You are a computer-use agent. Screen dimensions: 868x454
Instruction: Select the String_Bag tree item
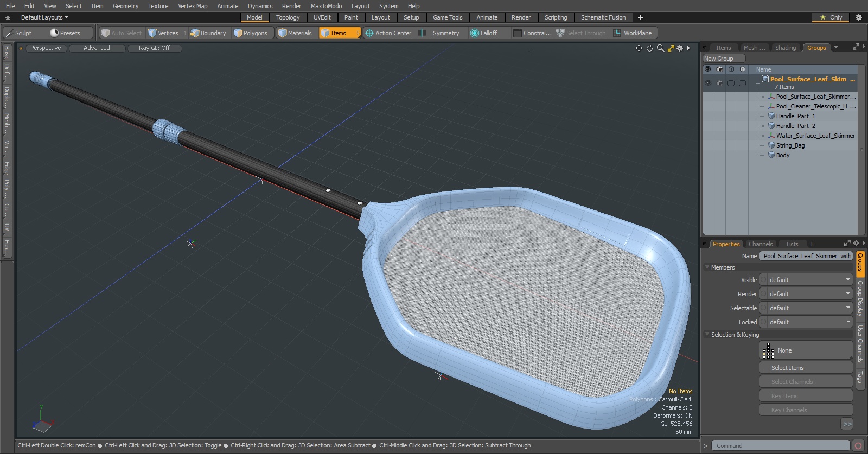790,145
